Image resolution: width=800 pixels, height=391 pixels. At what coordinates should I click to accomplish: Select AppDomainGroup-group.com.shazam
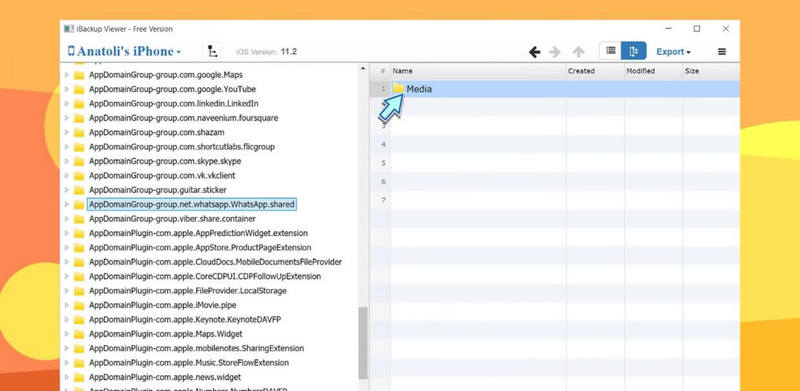[x=158, y=132]
